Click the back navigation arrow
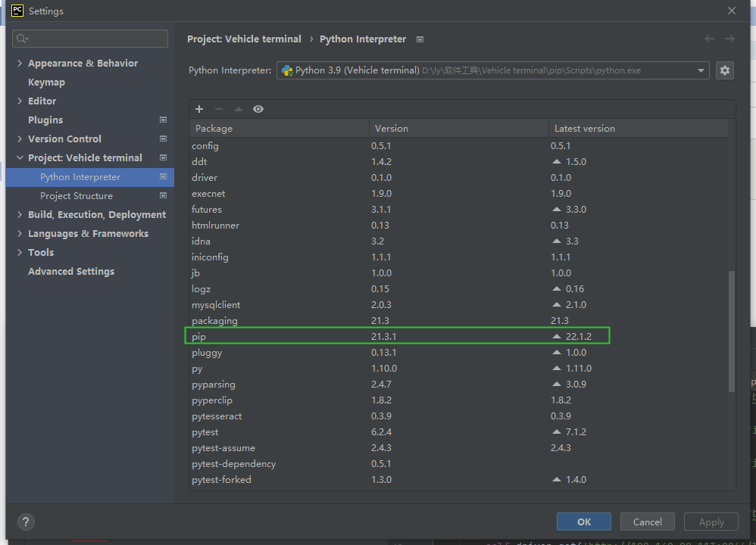 pyautogui.click(x=709, y=39)
